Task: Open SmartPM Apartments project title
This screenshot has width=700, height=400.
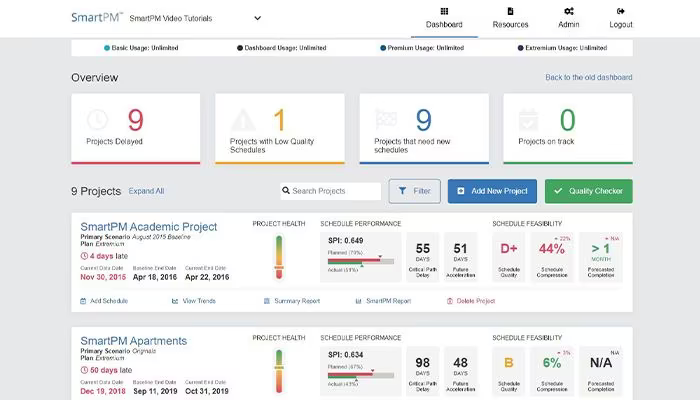Action: pyautogui.click(x=133, y=341)
